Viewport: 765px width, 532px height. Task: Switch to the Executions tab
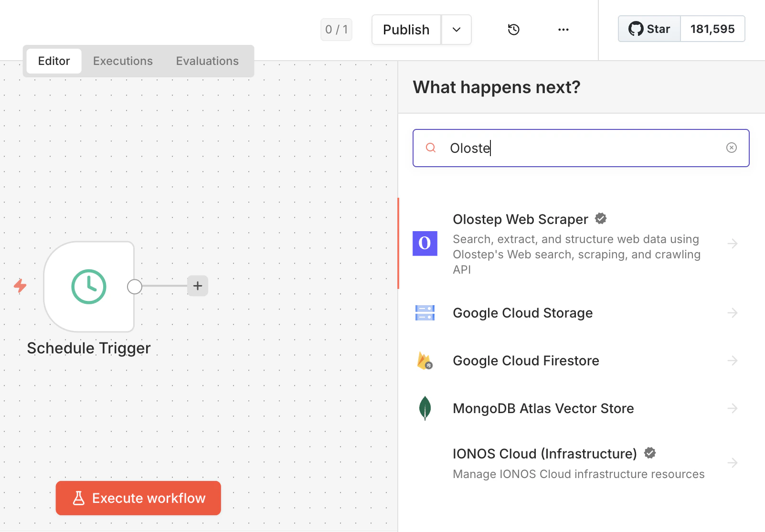[123, 61]
